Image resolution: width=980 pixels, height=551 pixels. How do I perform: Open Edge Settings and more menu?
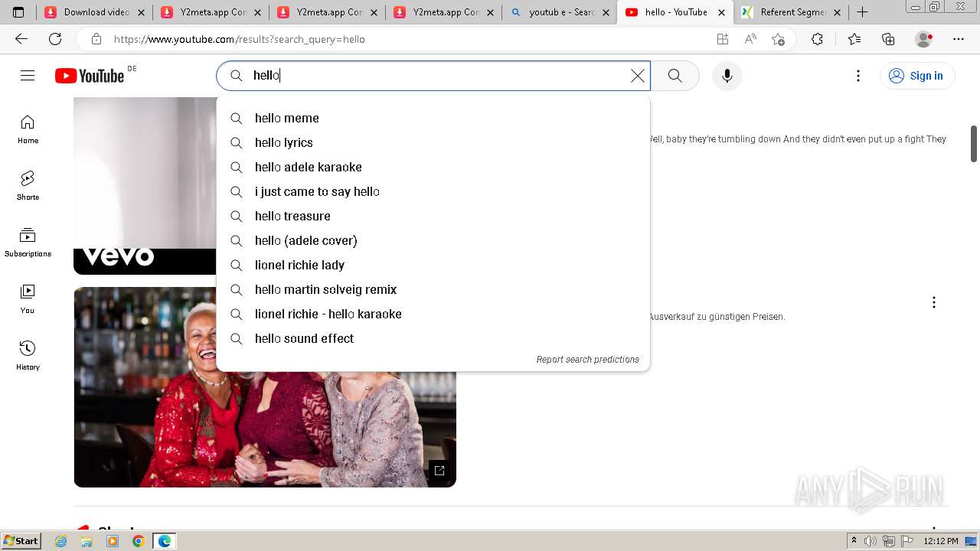(959, 39)
